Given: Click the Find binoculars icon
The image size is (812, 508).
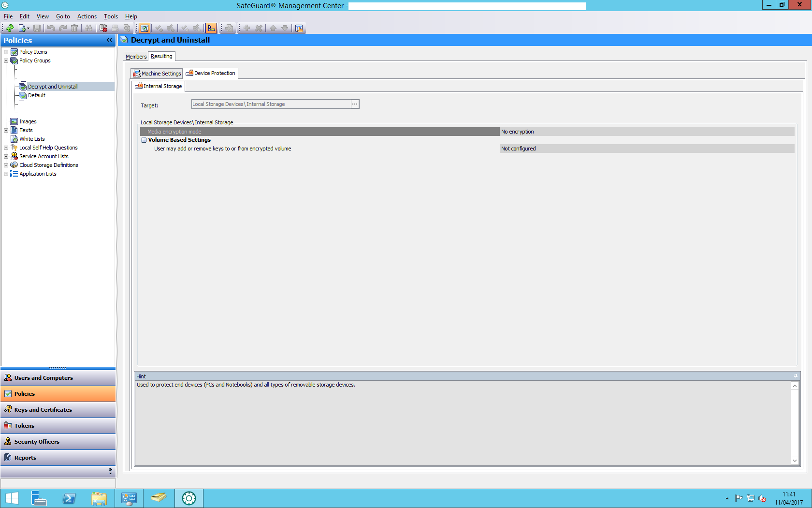Looking at the screenshot, I should 89,28.
